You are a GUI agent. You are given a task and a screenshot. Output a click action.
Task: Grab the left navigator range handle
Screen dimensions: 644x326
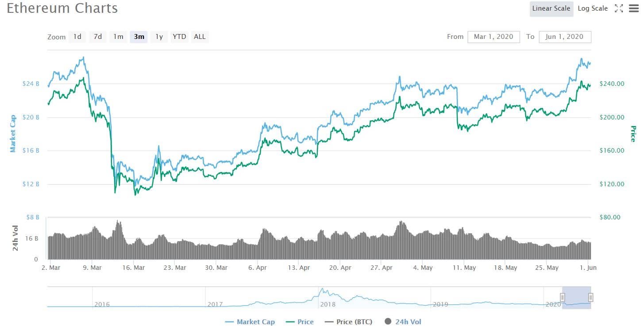tap(563, 297)
